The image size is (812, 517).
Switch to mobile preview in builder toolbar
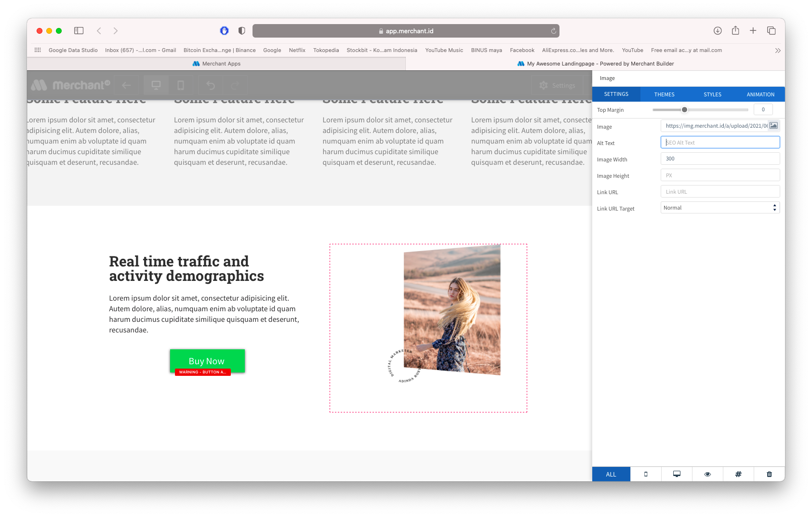click(x=181, y=85)
